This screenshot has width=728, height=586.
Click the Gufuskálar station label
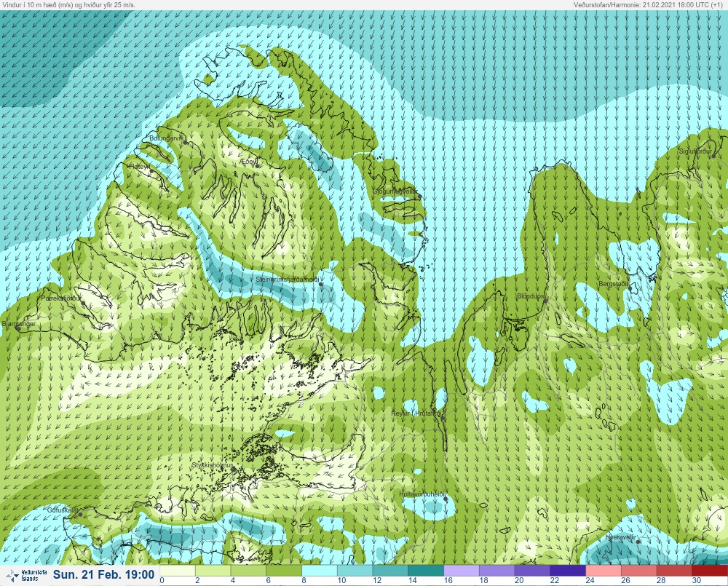63,510
